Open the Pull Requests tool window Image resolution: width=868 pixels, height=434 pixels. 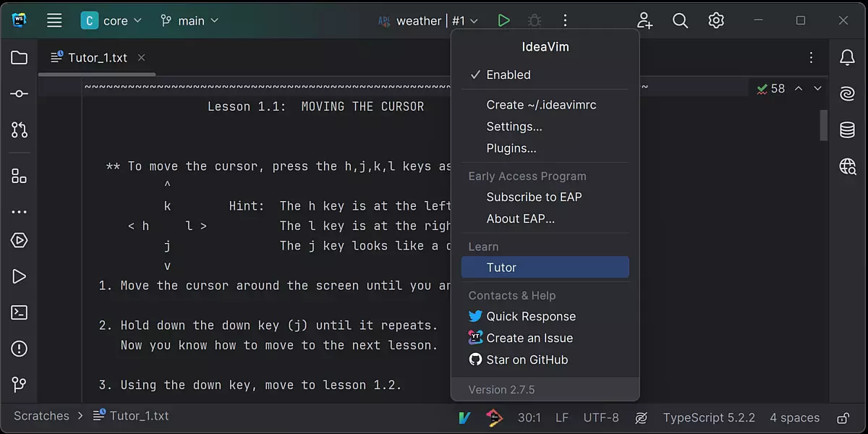click(20, 130)
